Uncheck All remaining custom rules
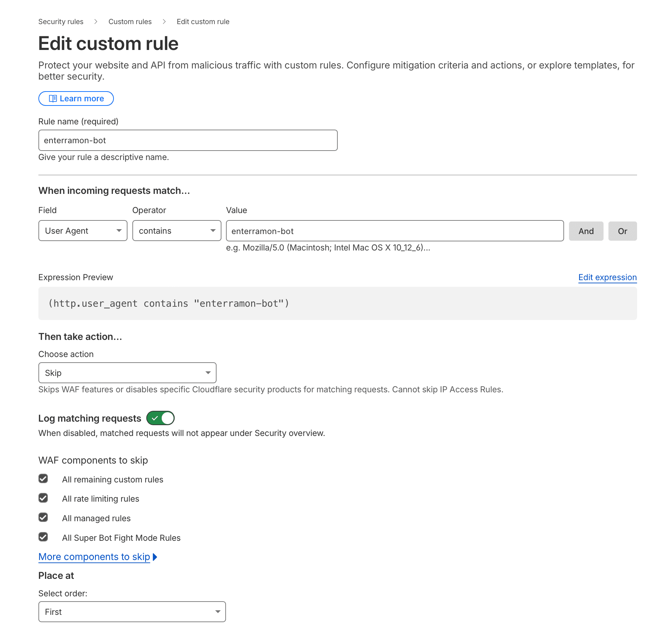This screenshot has height=633, width=672. click(x=43, y=478)
